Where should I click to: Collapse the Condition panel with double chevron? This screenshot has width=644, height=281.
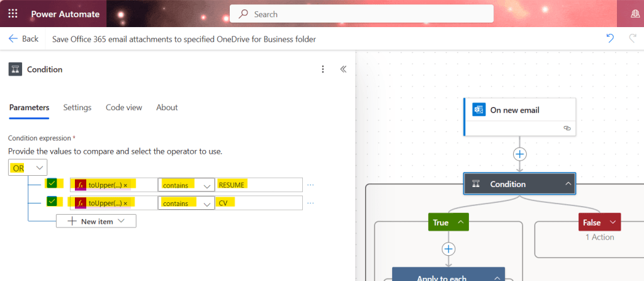(x=343, y=69)
